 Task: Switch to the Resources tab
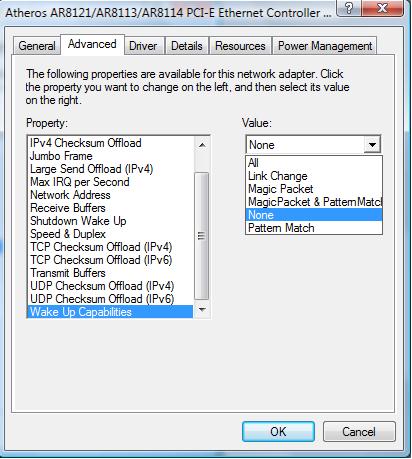coord(240,46)
